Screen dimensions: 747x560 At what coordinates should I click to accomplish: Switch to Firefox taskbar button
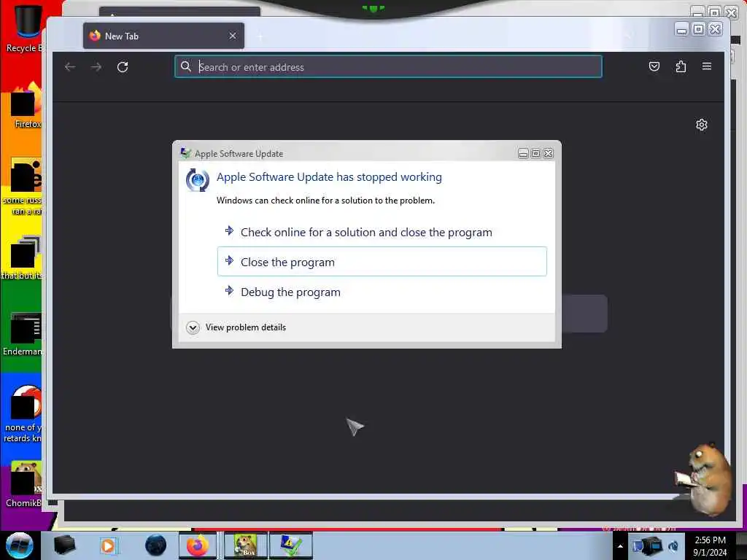point(198,545)
